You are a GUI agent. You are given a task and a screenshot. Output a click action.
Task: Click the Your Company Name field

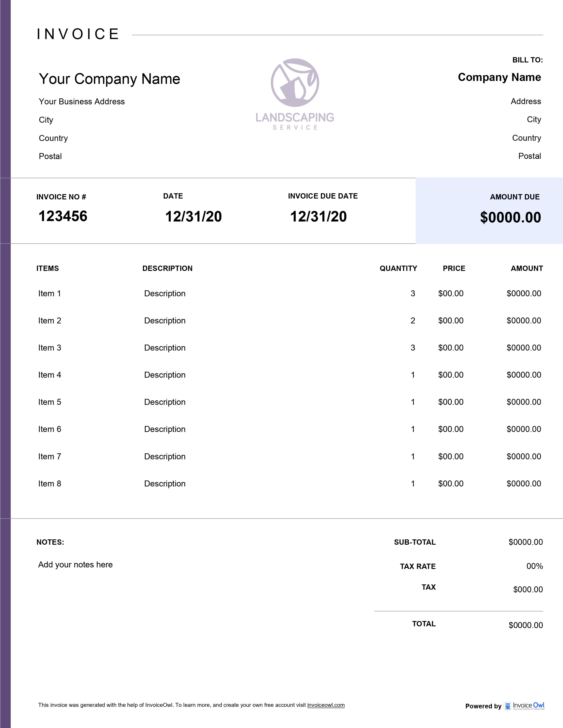(x=109, y=79)
